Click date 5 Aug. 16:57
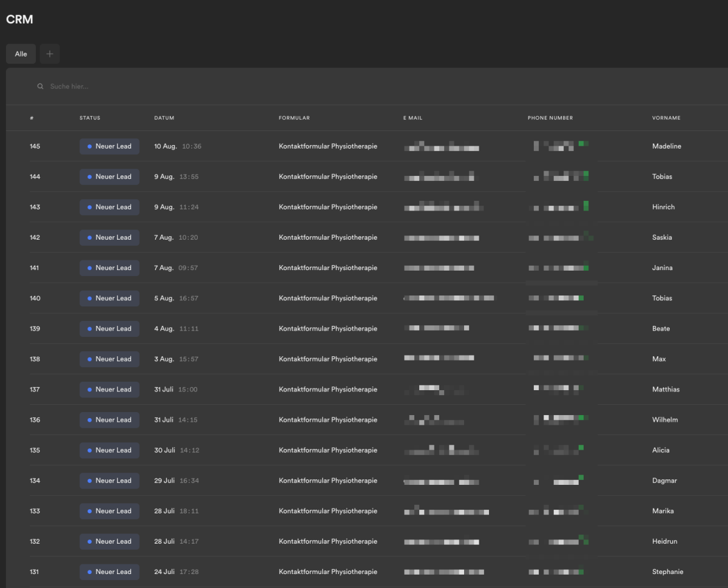 click(x=176, y=298)
